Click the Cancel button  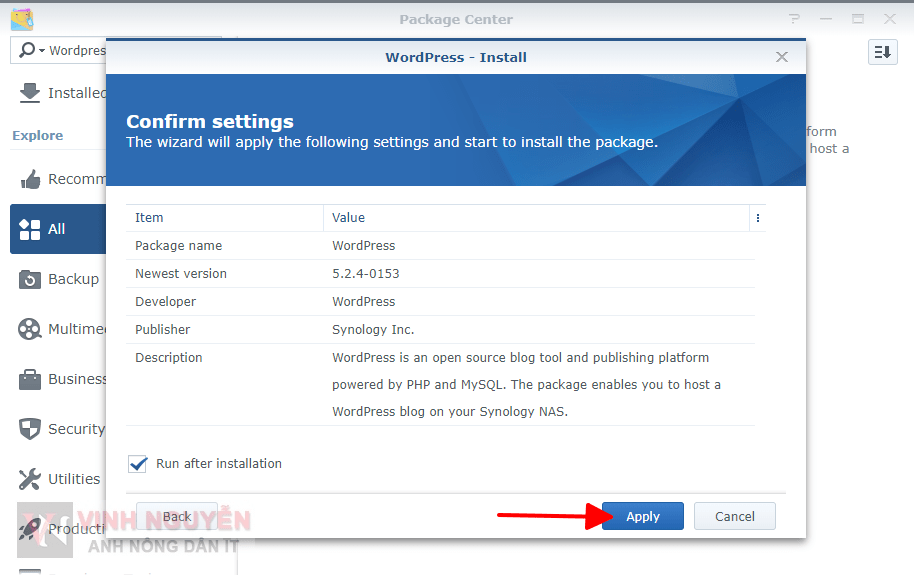pos(734,516)
